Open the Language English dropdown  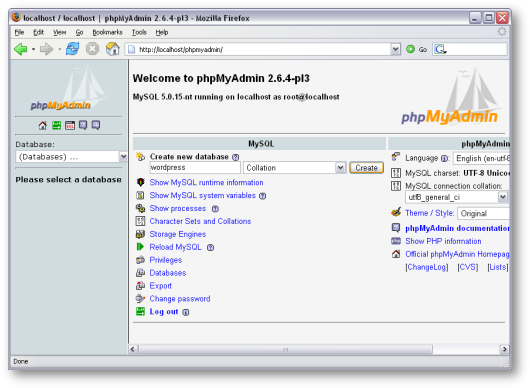coord(481,159)
